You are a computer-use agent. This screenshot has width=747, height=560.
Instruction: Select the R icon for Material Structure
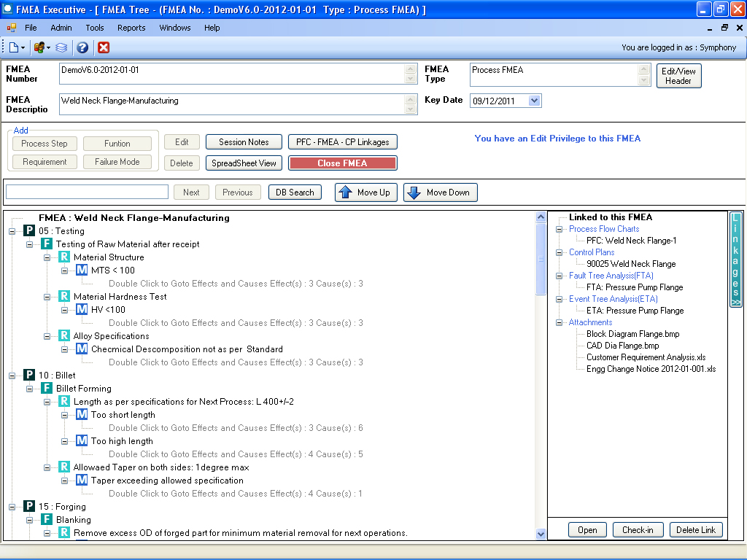(64, 257)
